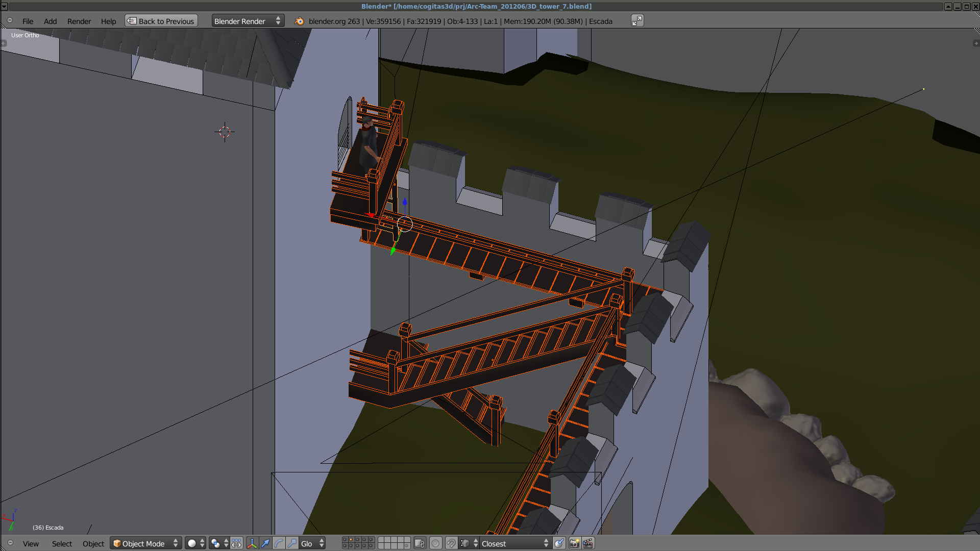Open the Object Mode dropdown

tap(145, 543)
